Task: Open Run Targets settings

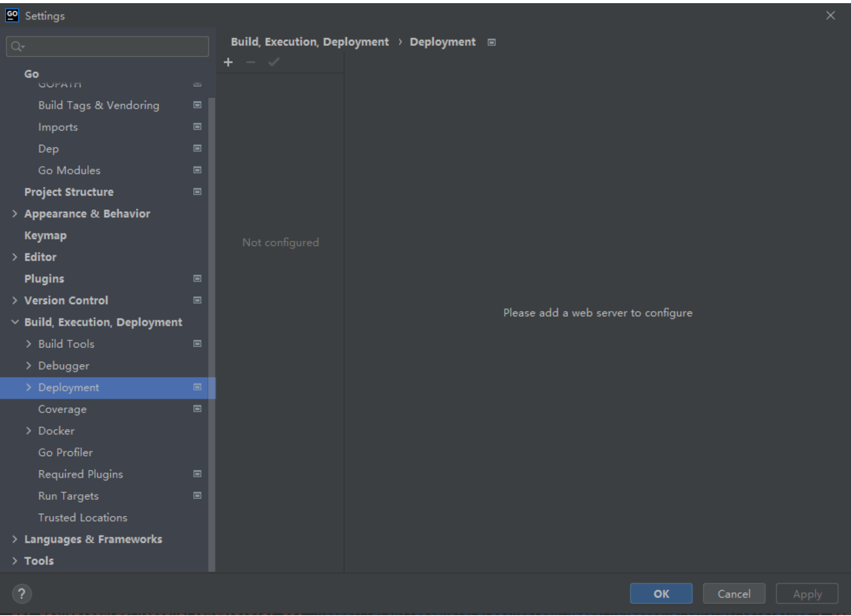Action: [x=68, y=496]
